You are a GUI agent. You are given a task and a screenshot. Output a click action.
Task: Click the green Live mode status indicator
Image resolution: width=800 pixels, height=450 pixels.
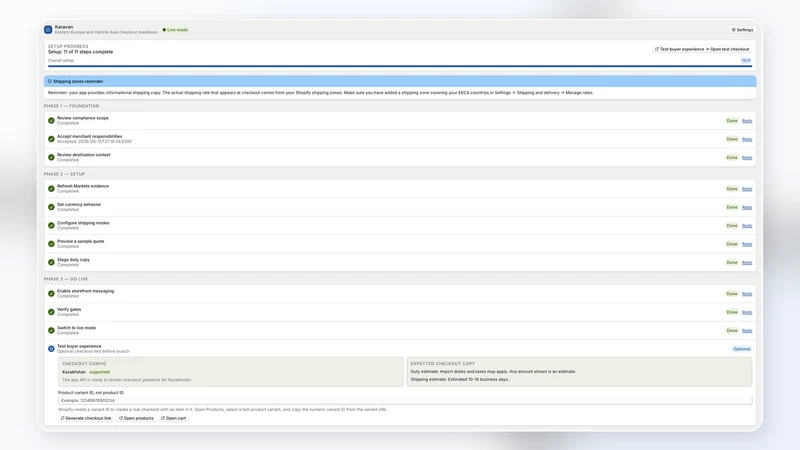(175, 30)
